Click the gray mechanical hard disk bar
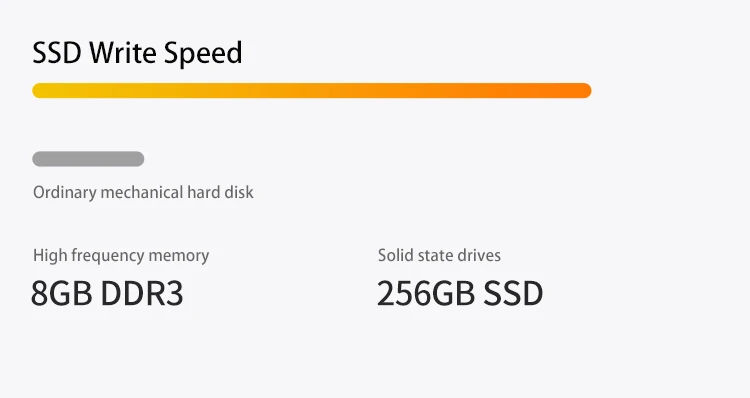This screenshot has height=398, width=750. 88,159
